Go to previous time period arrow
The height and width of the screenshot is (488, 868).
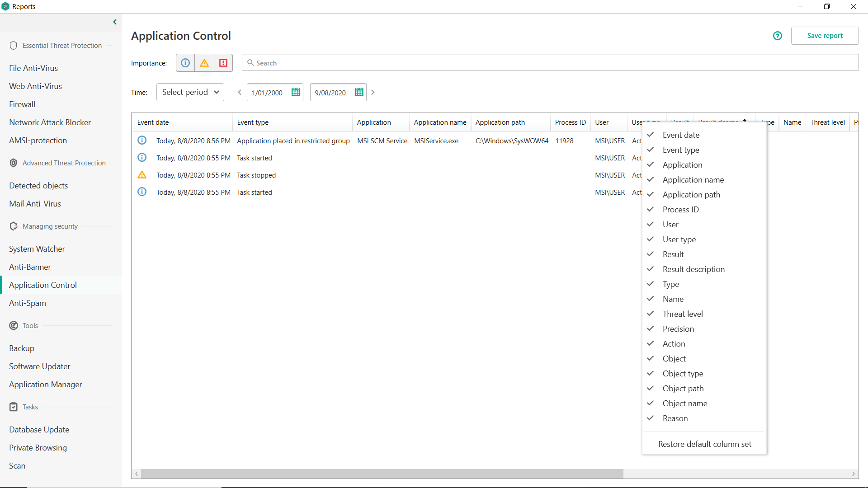240,92
